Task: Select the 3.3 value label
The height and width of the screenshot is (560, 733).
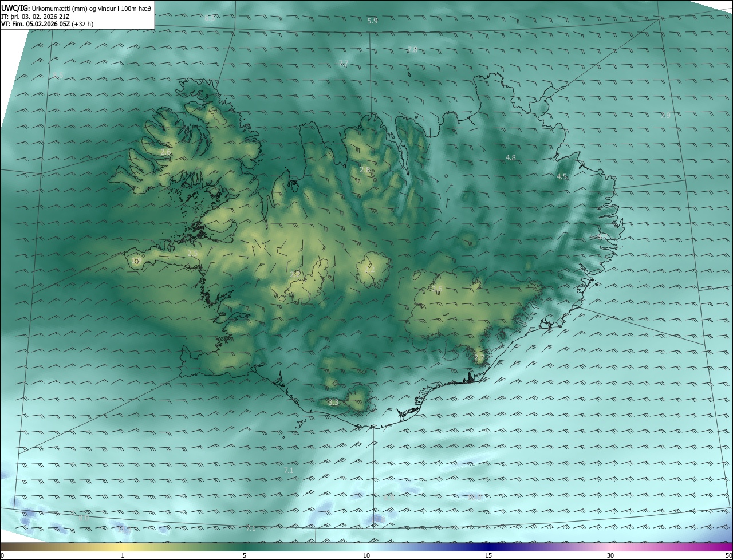Action: [333, 403]
